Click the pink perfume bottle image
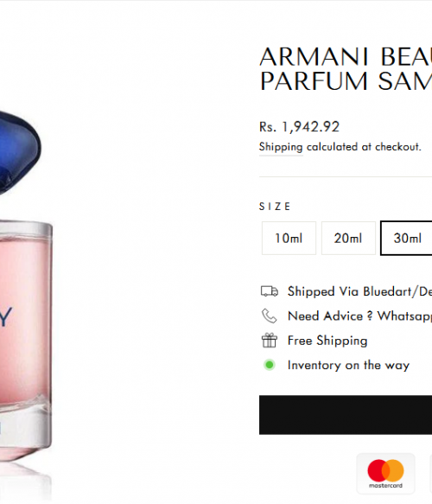This screenshot has width=432, height=504. 26,341
